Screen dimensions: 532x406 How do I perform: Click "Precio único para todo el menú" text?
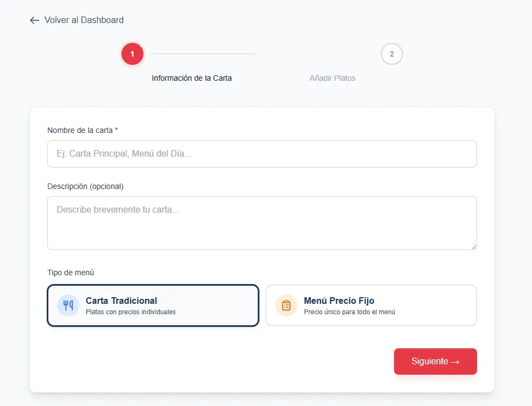[x=350, y=312]
